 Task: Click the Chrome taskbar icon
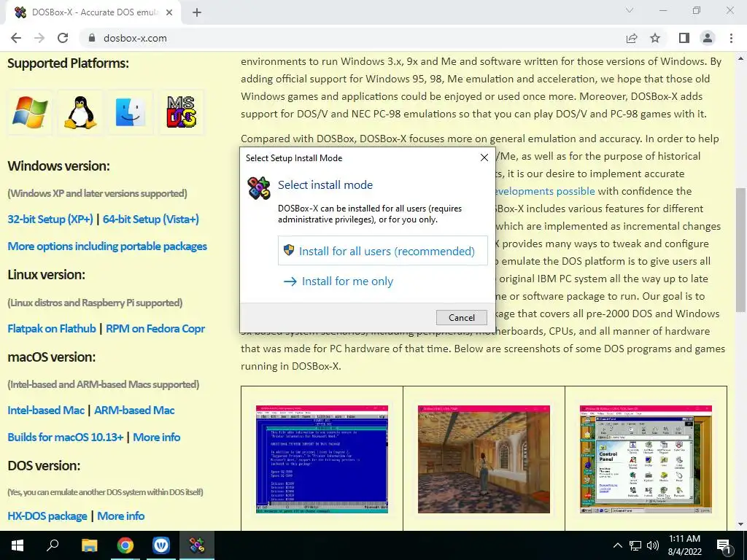[x=125, y=545]
